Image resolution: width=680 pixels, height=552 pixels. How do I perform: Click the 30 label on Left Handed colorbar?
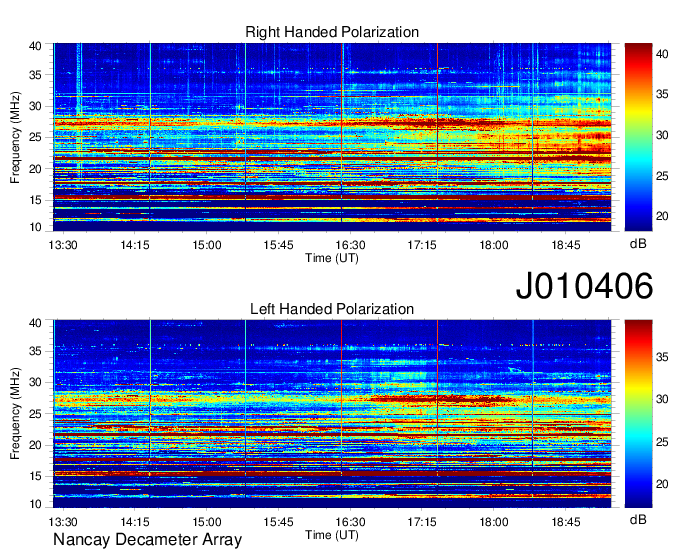coord(662,399)
